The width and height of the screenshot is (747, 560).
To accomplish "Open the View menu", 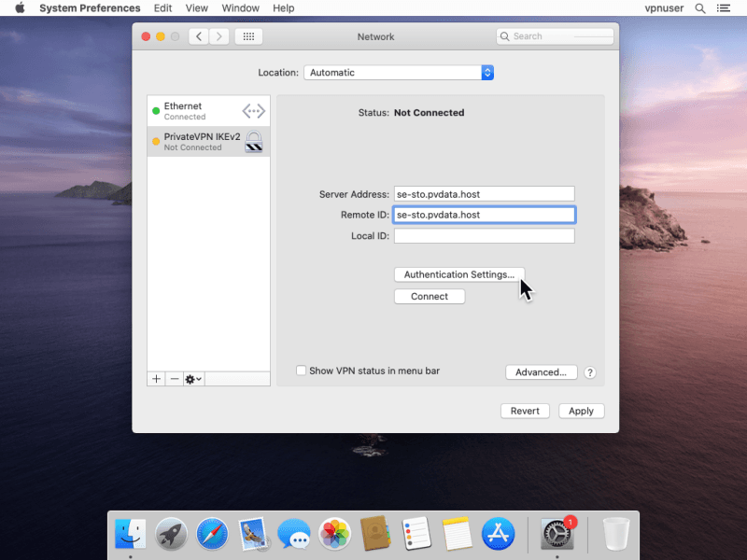I will pyautogui.click(x=196, y=8).
